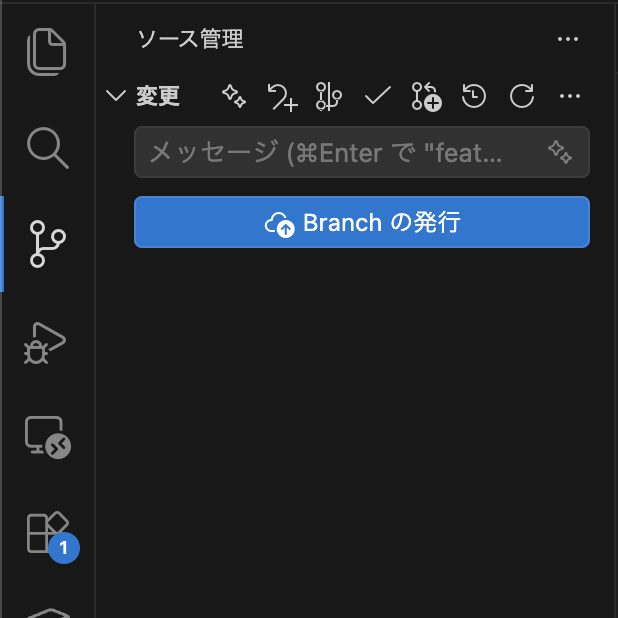The height and width of the screenshot is (618, 618).
Task: Refresh source control with circular arrow
Action: (522, 96)
